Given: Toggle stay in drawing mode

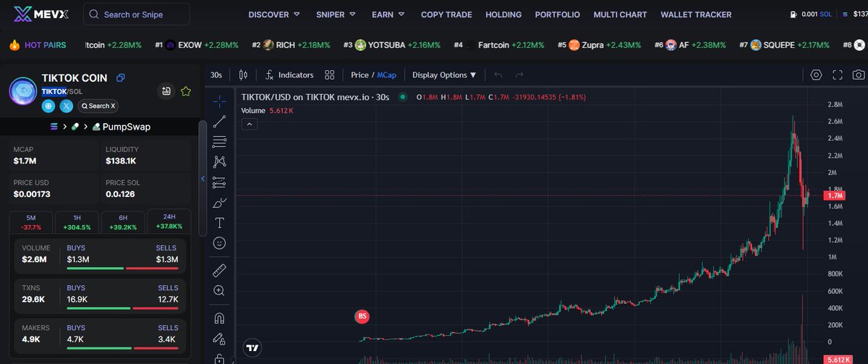Looking at the screenshot, I should 220,338.
